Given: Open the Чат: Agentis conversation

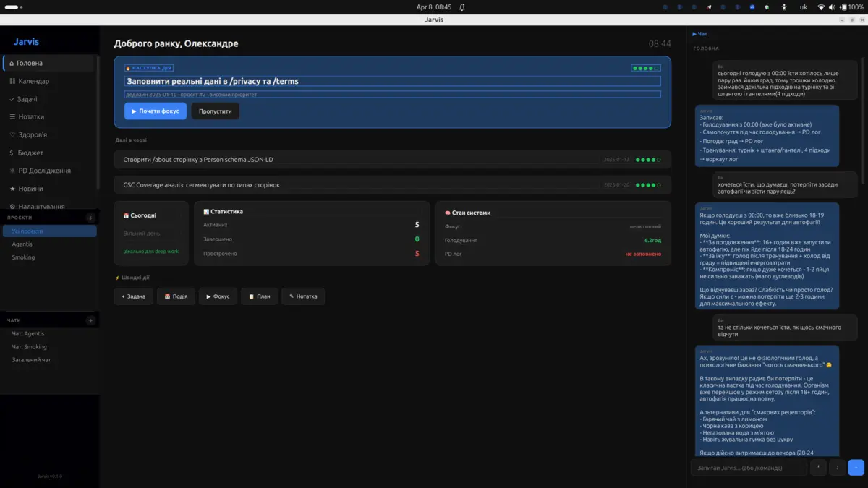Looking at the screenshot, I should (x=28, y=334).
